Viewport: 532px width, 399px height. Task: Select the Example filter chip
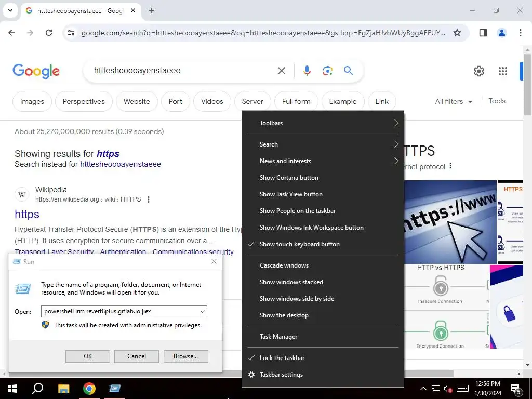click(343, 101)
